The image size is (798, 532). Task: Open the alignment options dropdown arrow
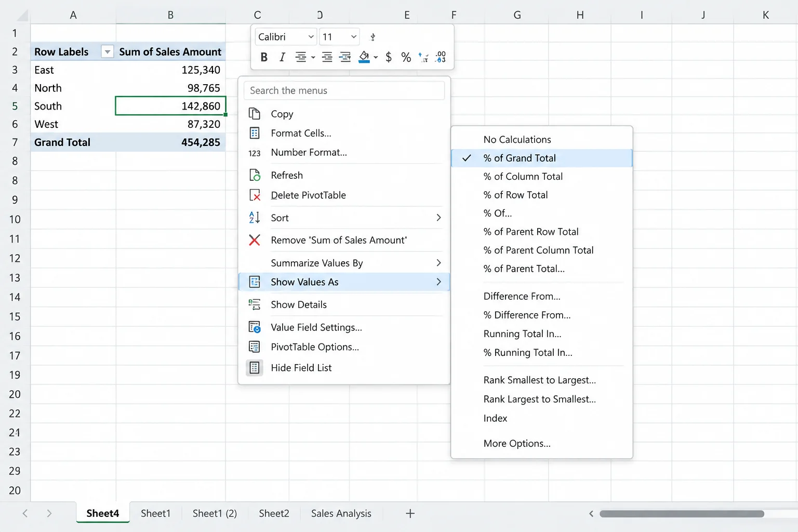pos(313,58)
